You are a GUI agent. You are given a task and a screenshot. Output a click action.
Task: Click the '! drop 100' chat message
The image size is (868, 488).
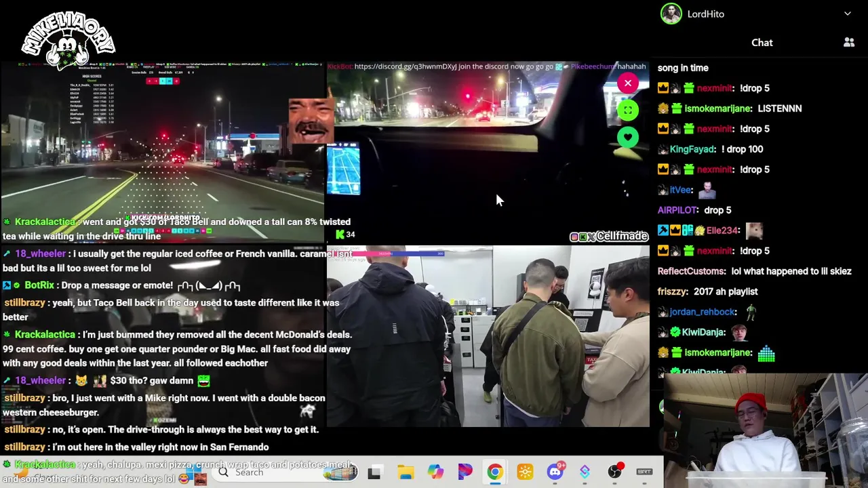pyautogui.click(x=742, y=149)
